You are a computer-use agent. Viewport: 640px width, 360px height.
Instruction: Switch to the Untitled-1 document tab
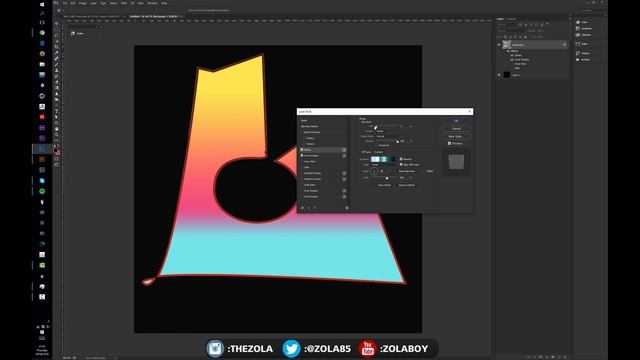tap(154, 16)
